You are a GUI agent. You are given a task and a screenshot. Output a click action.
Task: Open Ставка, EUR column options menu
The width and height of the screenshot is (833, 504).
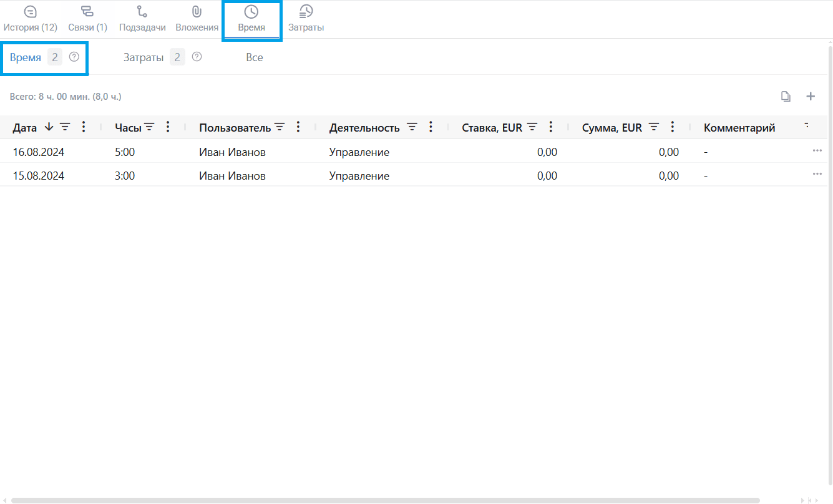click(x=551, y=127)
